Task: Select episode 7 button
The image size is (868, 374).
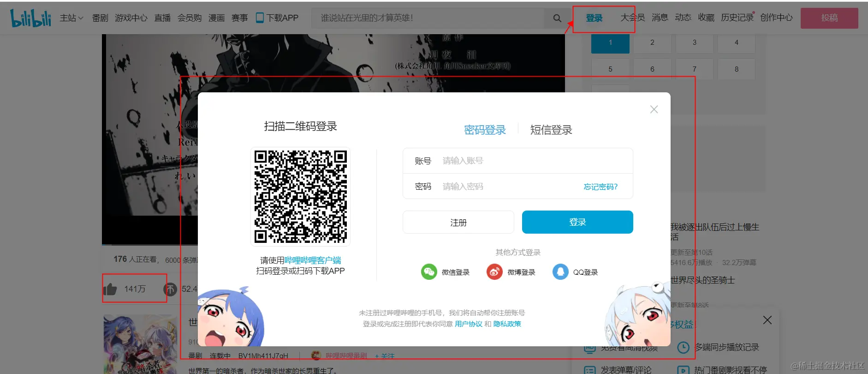Action: [694, 69]
